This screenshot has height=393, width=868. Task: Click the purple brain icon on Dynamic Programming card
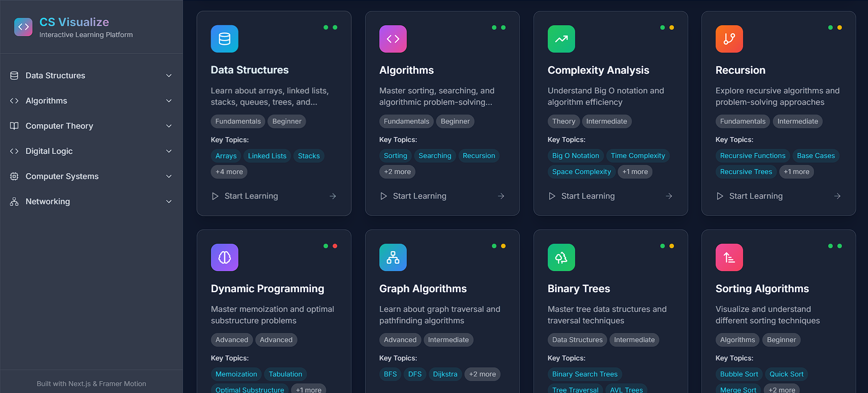tap(224, 257)
